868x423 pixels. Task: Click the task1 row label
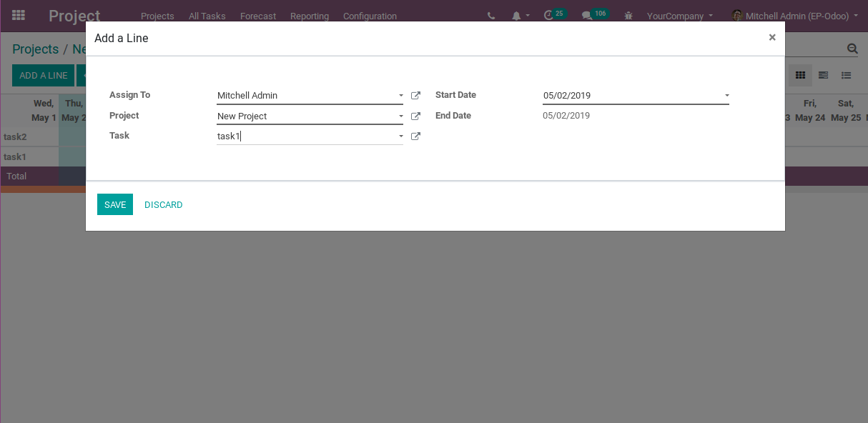pos(15,156)
